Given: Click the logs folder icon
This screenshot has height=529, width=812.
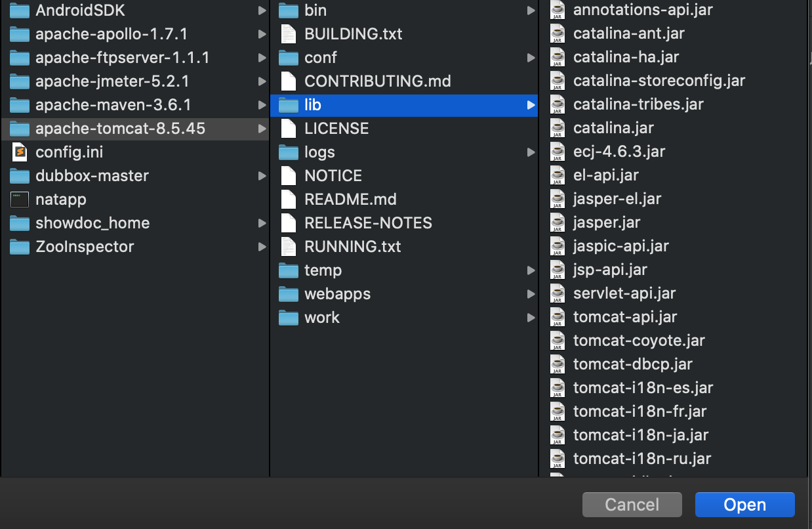Looking at the screenshot, I should coord(289,152).
